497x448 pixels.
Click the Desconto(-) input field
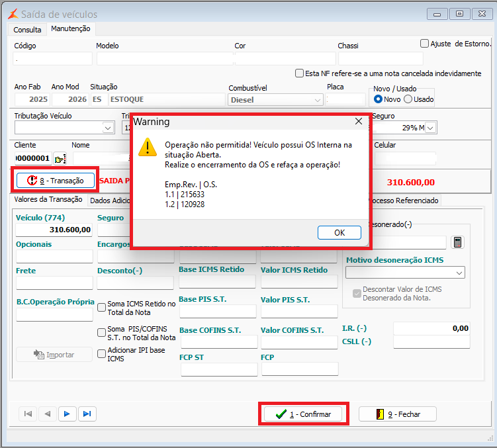136,283
